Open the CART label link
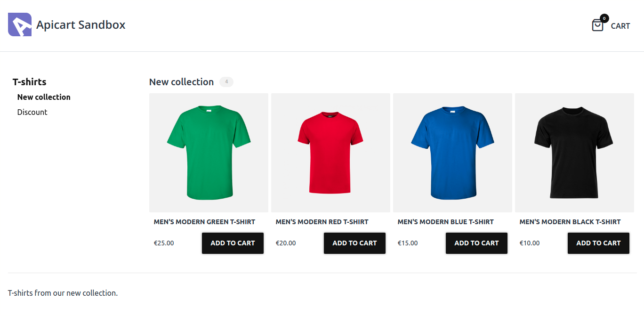 (x=620, y=26)
